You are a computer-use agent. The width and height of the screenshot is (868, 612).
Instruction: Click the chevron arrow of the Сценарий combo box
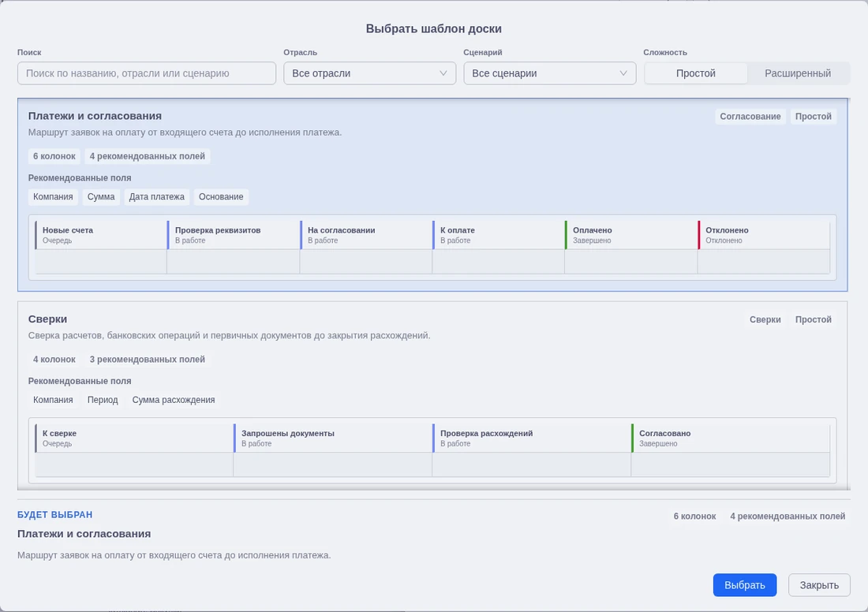click(623, 73)
